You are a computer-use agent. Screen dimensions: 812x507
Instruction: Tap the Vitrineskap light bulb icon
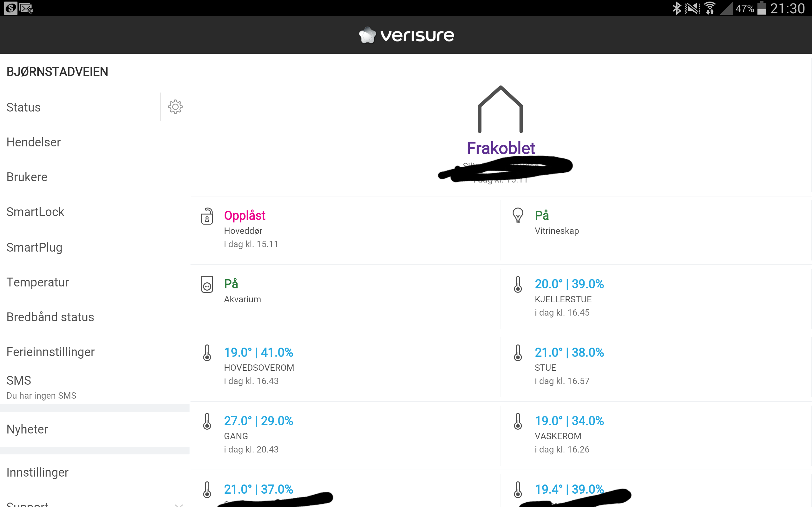(518, 216)
